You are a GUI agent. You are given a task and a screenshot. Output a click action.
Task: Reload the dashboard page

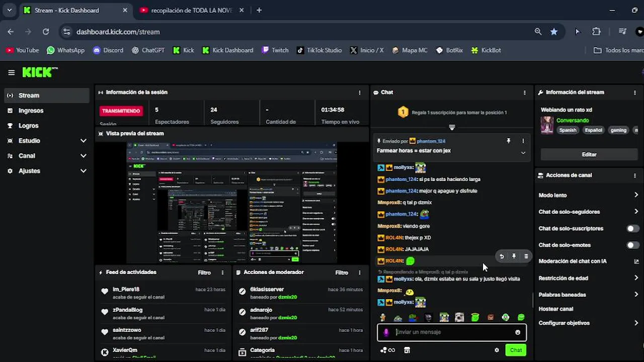point(46,32)
